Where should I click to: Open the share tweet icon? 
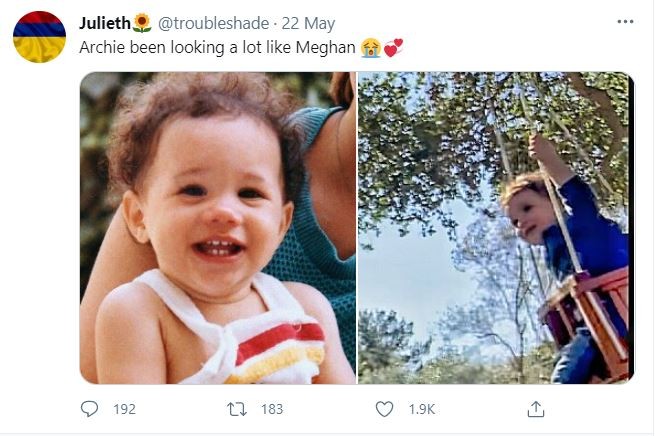click(536, 409)
